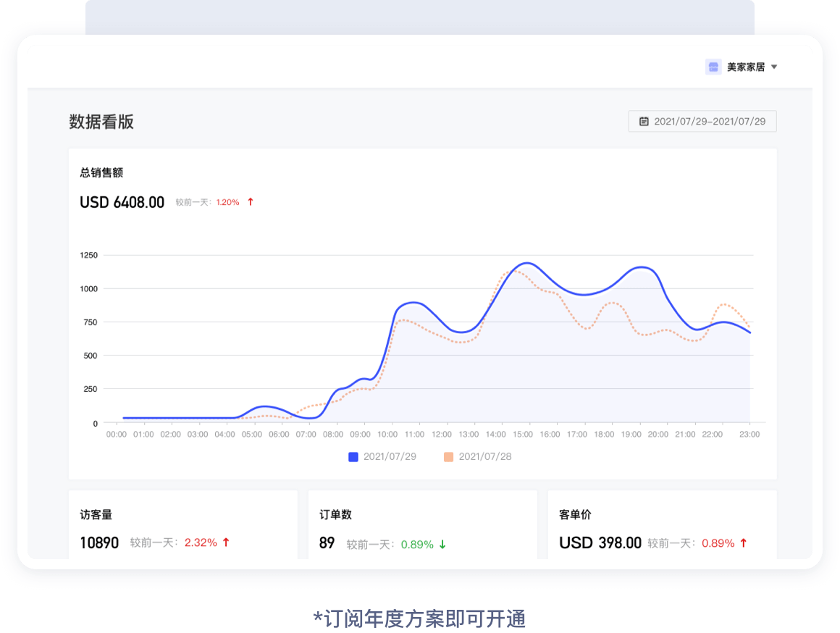Image resolution: width=840 pixels, height=633 pixels.
Task: Select the 美家家居 store name
Action: point(745,67)
